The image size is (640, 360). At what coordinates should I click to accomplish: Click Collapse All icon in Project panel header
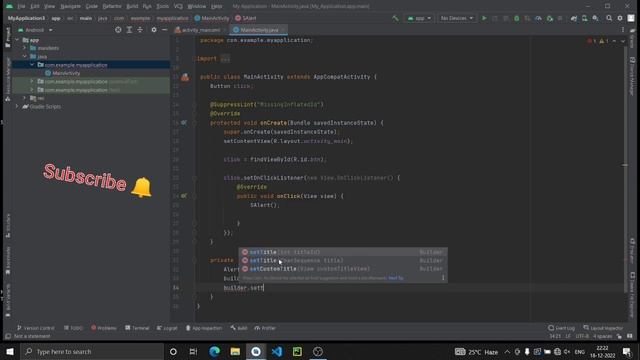140,30
